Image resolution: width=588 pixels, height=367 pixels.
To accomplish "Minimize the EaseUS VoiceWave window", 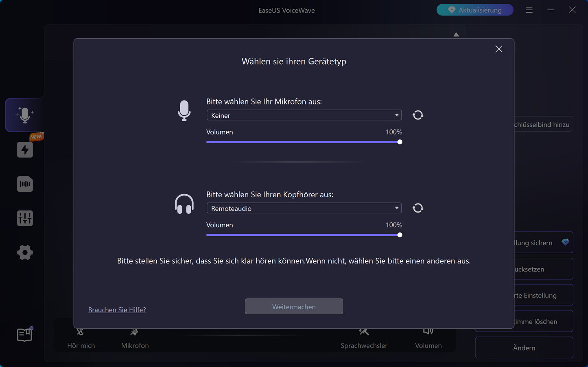I will click(551, 10).
